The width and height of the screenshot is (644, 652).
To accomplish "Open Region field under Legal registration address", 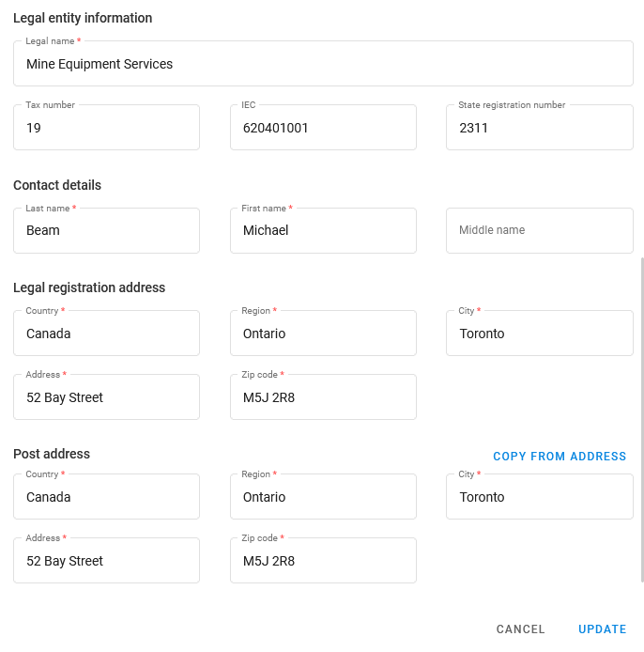I will [323, 334].
